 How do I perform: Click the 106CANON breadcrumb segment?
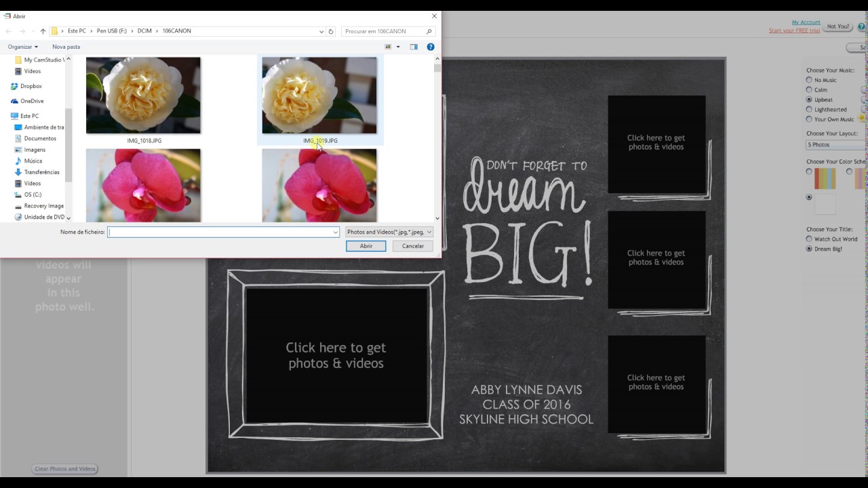[176, 31]
